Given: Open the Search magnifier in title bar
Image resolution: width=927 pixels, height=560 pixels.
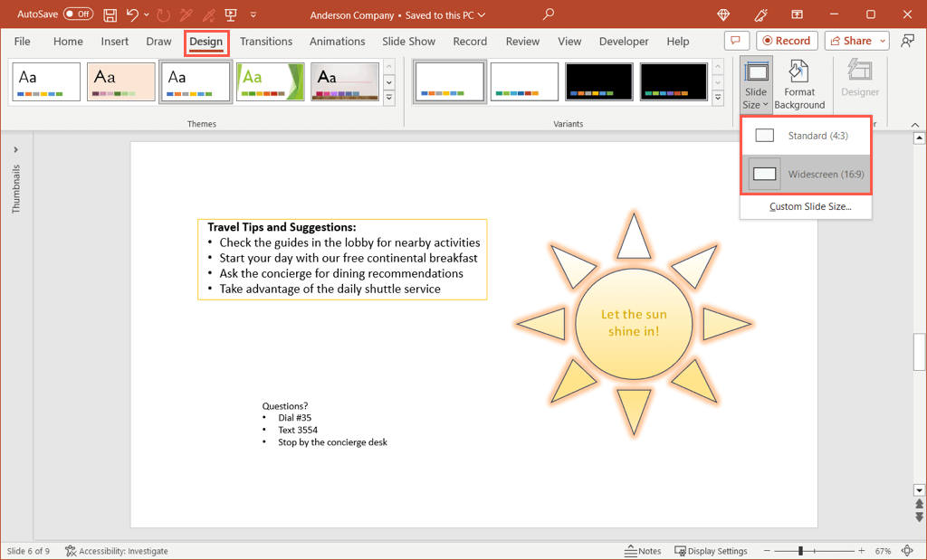Looking at the screenshot, I should click(x=549, y=14).
